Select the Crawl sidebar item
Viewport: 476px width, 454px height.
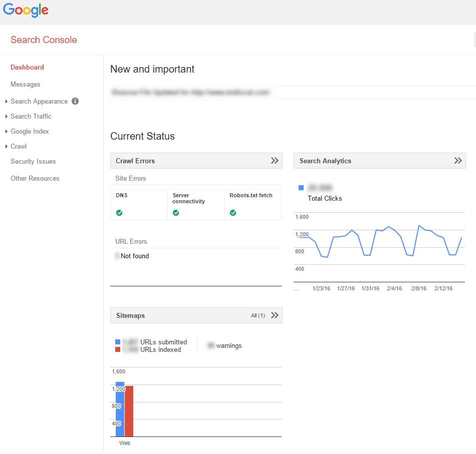coord(19,147)
